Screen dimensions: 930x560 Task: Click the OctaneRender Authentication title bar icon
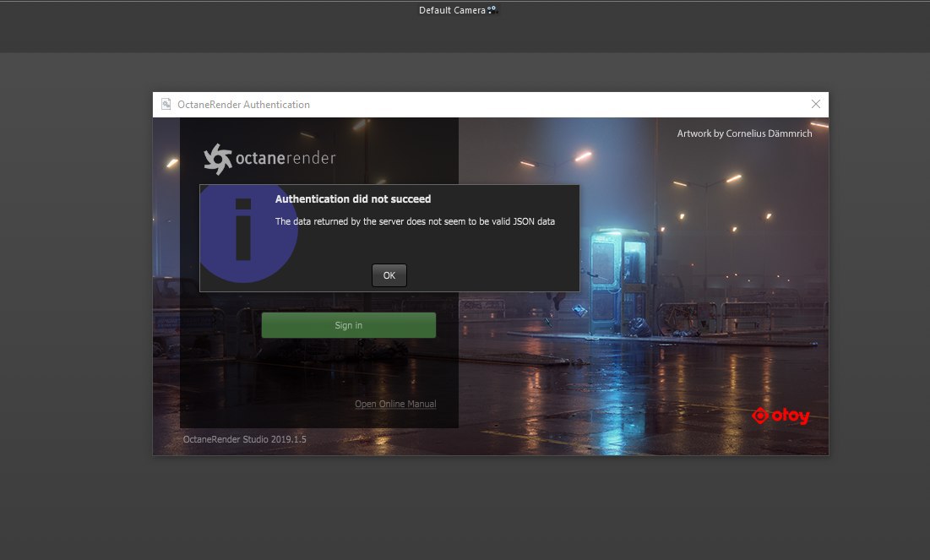click(166, 104)
